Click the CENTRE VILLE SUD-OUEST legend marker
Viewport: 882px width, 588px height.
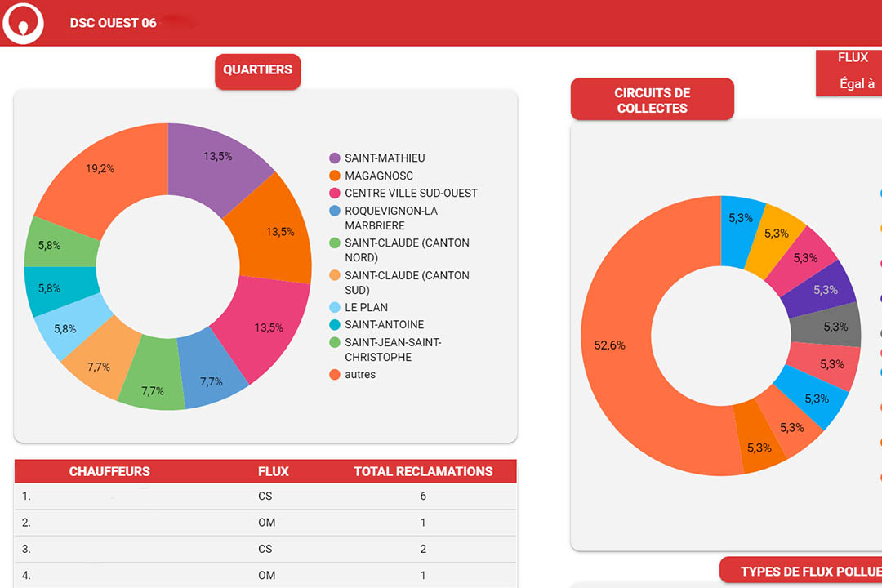click(x=335, y=194)
